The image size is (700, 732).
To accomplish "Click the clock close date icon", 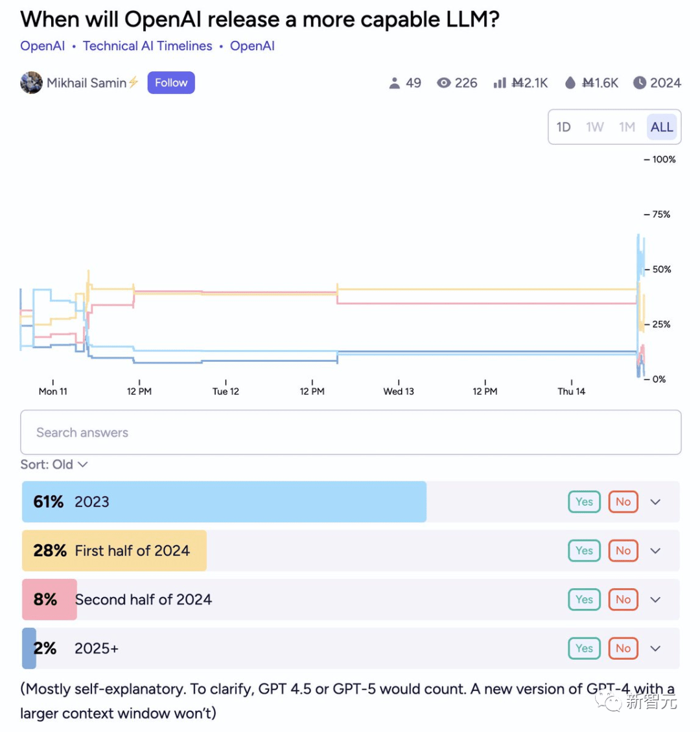I will coord(639,83).
